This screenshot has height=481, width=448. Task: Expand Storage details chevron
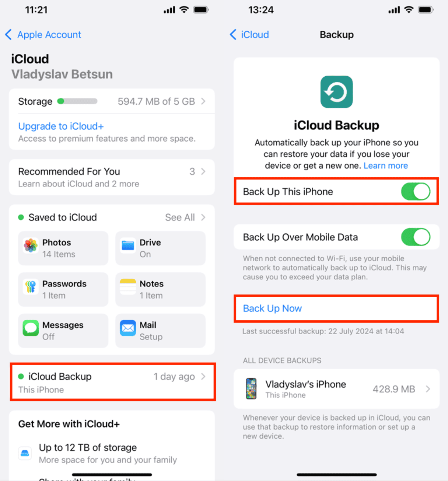tap(203, 101)
